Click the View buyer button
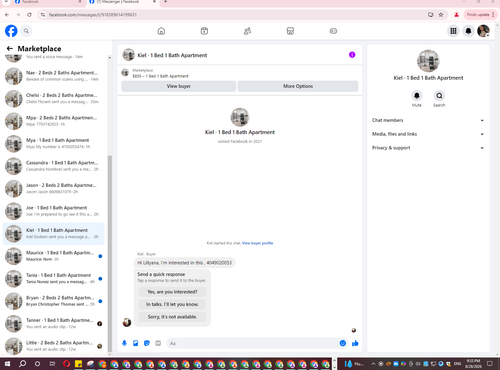500x370 pixels. point(179,86)
